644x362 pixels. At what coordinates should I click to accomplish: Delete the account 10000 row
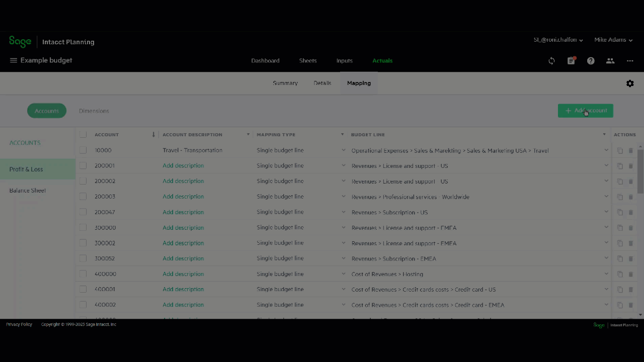[631, 150]
